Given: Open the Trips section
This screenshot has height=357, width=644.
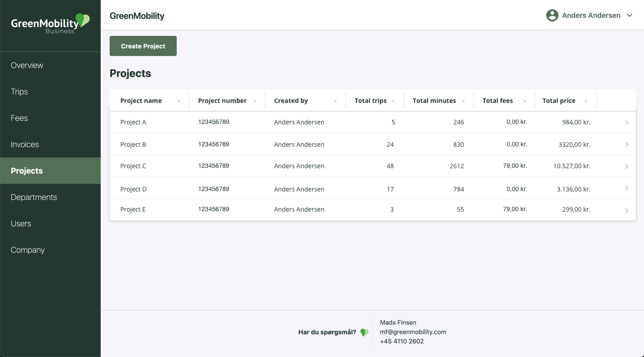Looking at the screenshot, I should click(50, 92).
